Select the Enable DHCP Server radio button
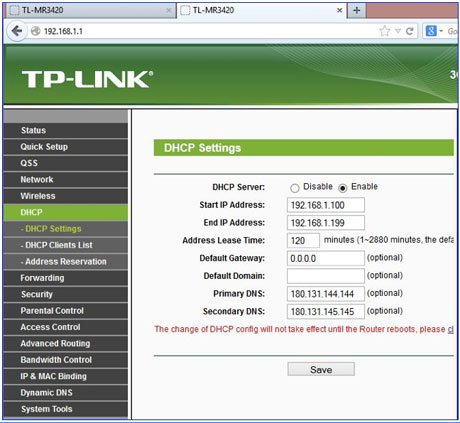 tap(342, 188)
